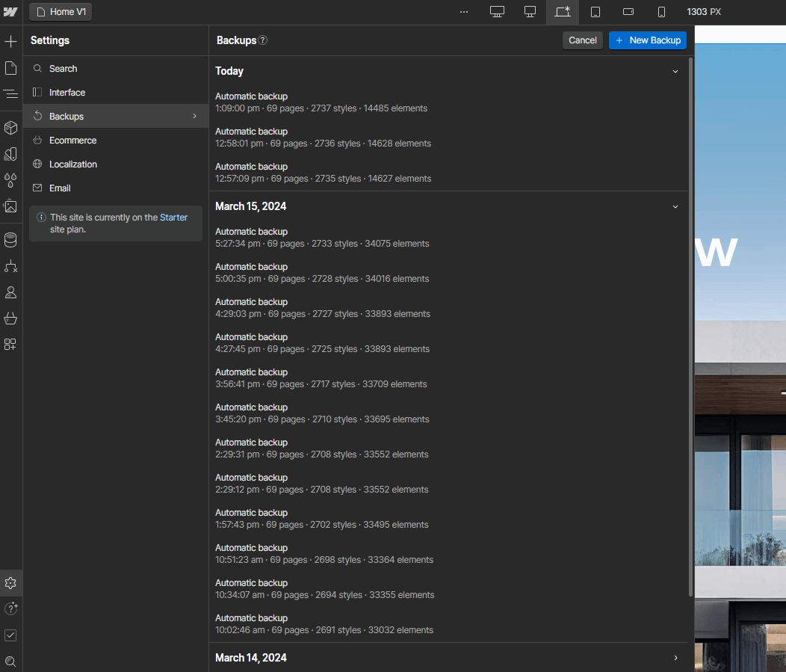
Task: Switch to the mobile portrait breakpoint
Action: pos(661,11)
